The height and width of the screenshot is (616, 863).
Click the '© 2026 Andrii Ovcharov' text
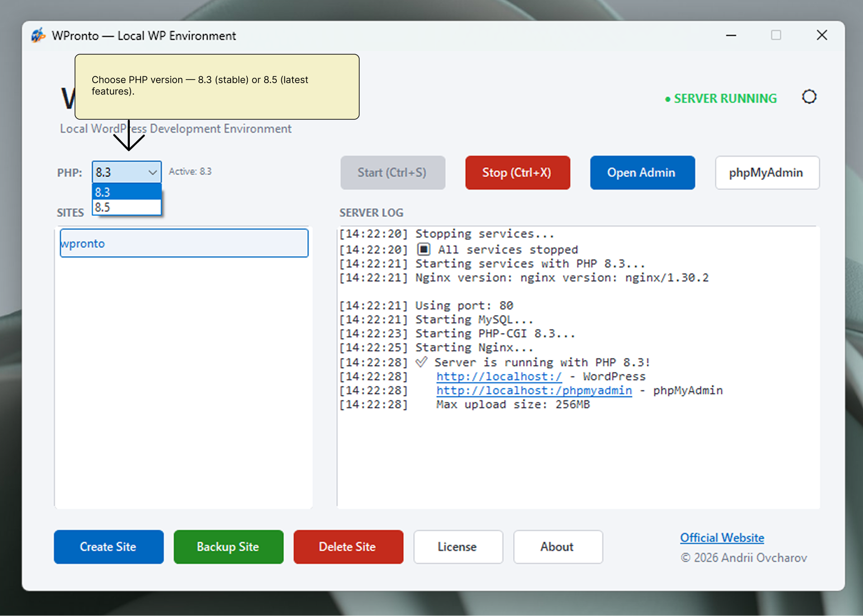[x=744, y=558]
